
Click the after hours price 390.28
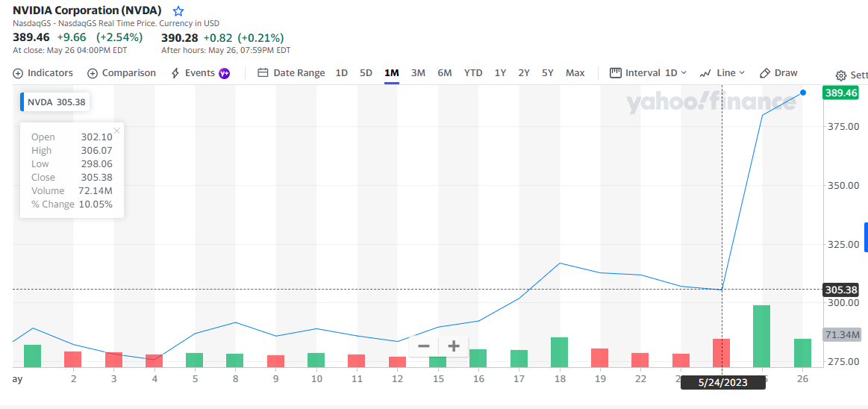click(181, 37)
